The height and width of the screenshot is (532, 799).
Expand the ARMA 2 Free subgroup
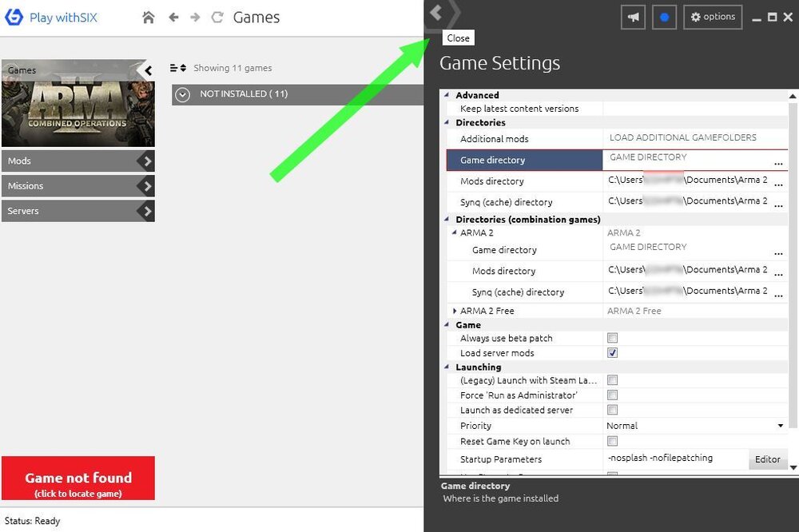455,310
